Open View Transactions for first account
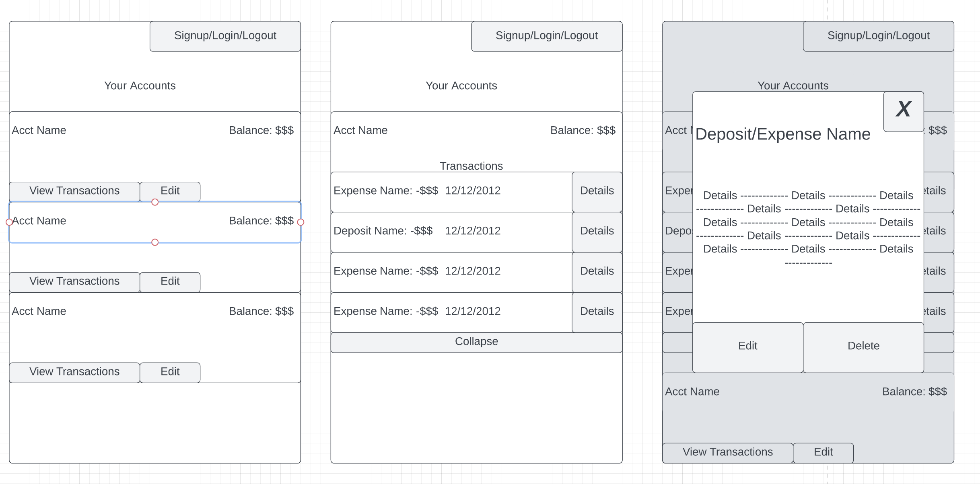The width and height of the screenshot is (980, 484). [x=74, y=191]
